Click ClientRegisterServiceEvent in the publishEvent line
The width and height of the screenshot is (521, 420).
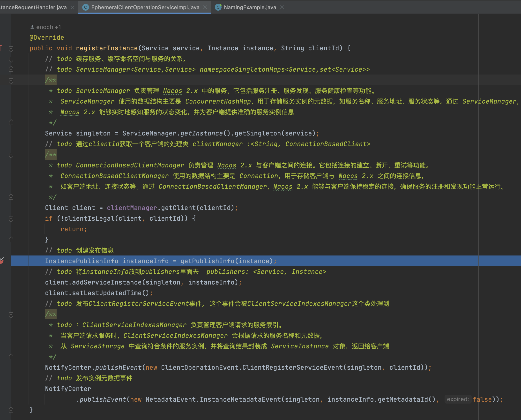coord(292,367)
